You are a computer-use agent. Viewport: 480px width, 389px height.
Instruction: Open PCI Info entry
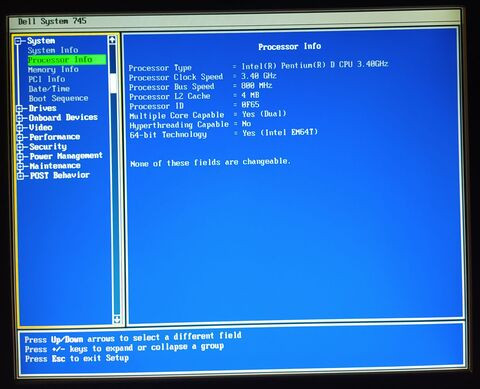click(x=47, y=79)
